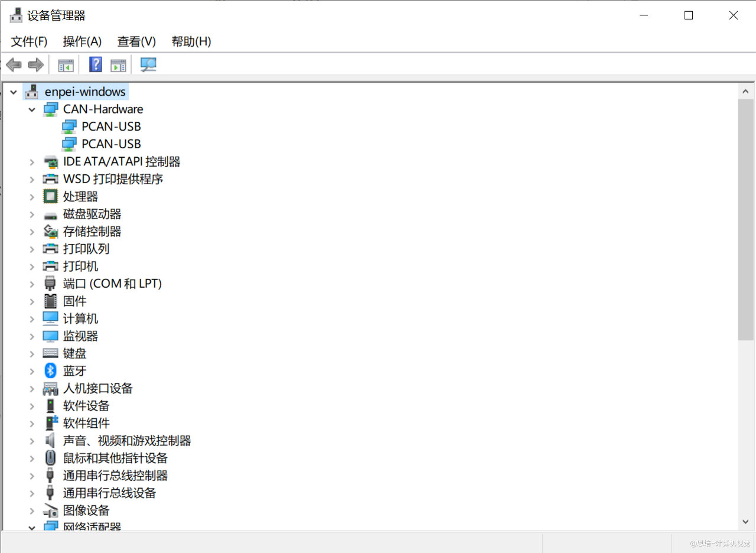756x553 pixels.
Task: Click the Back arrow toolbar icon
Action: tap(14, 65)
